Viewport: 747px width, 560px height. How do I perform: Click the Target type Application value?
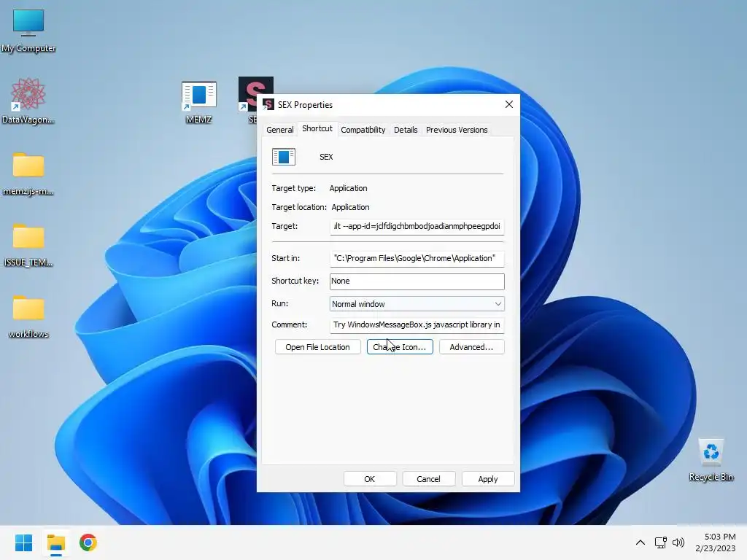[348, 188]
